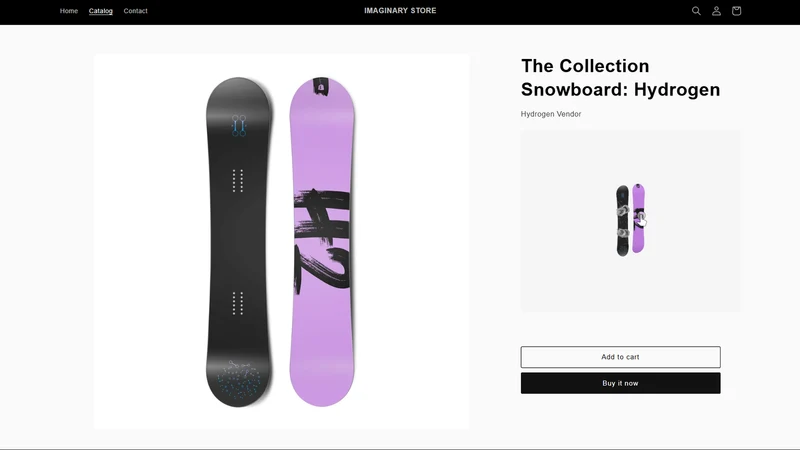Image resolution: width=800 pixels, height=450 pixels.
Task: Open the account login icon
Action: pos(716,11)
